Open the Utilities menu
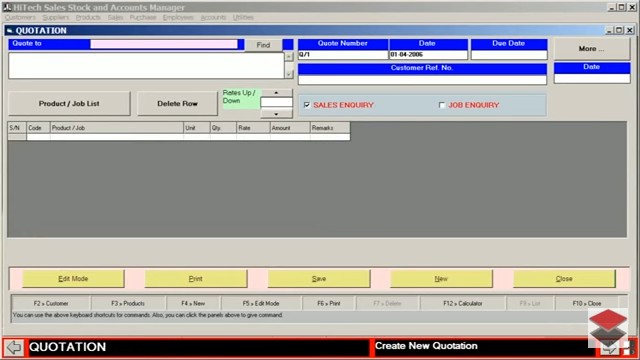Screen dimensions: 640x360 pos(243,18)
